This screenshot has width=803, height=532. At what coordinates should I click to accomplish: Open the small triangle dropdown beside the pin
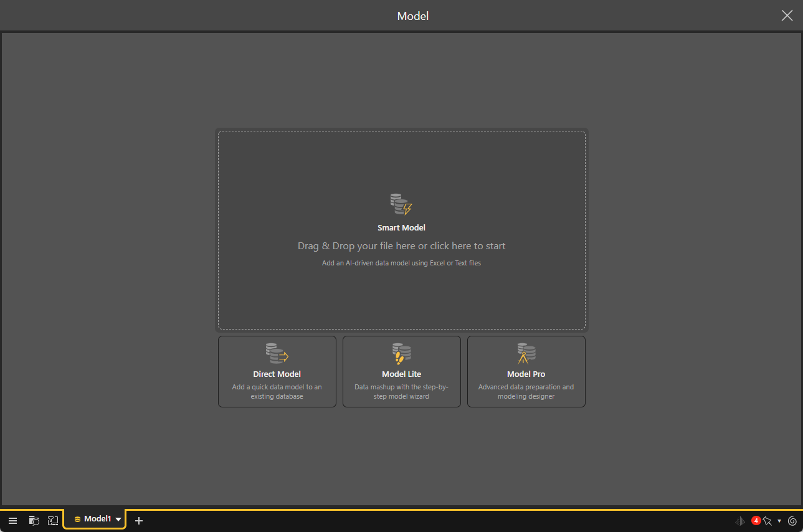pos(779,521)
